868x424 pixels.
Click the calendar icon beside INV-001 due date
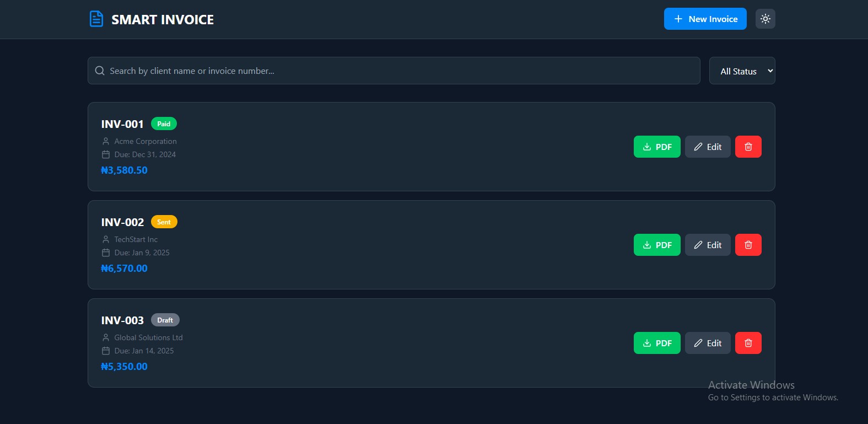[x=106, y=155]
